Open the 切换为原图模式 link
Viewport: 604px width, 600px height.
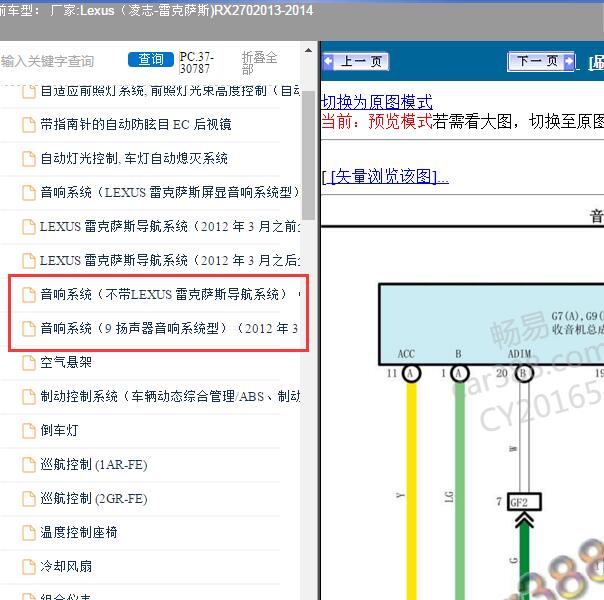click(376, 102)
